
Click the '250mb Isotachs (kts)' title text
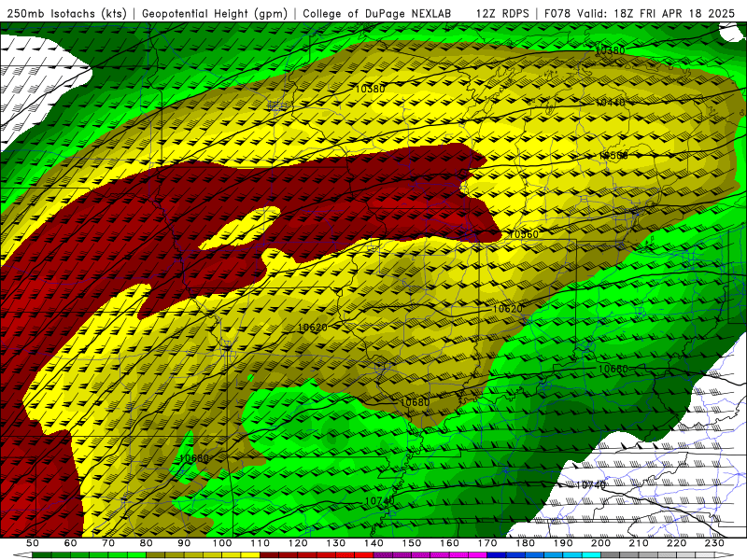coord(67,13)
